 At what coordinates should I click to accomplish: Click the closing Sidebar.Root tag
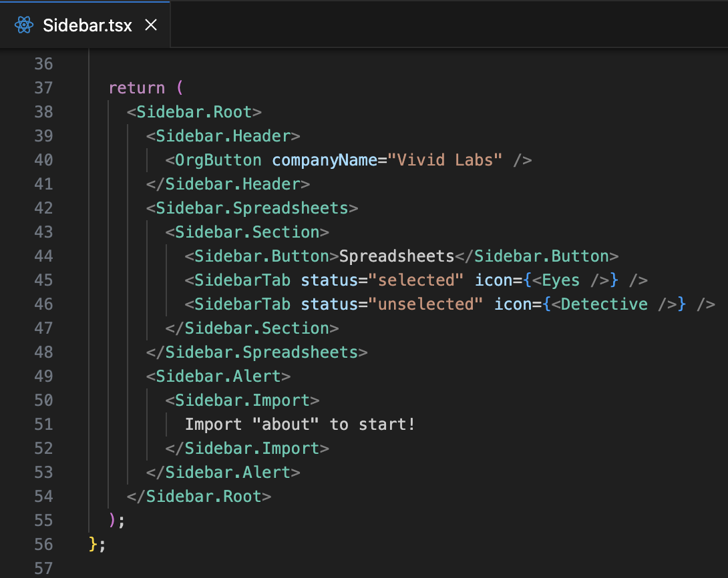pos(204,496)
